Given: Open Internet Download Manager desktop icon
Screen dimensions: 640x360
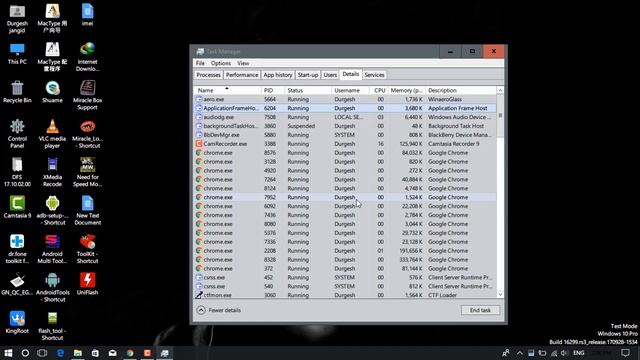Looking at the screenshot, I should 87,57.
